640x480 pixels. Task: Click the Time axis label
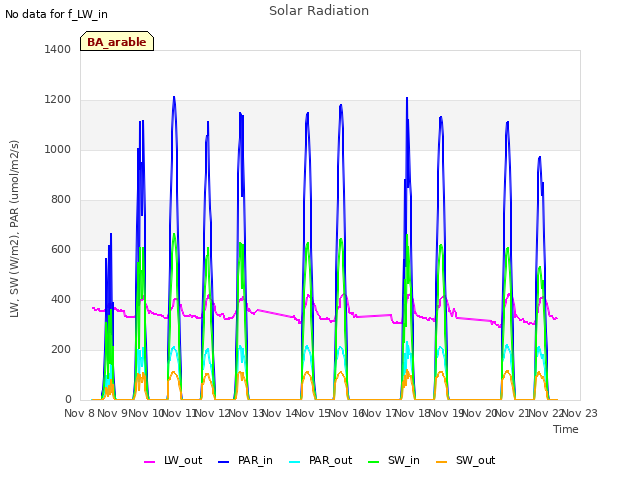566,429
